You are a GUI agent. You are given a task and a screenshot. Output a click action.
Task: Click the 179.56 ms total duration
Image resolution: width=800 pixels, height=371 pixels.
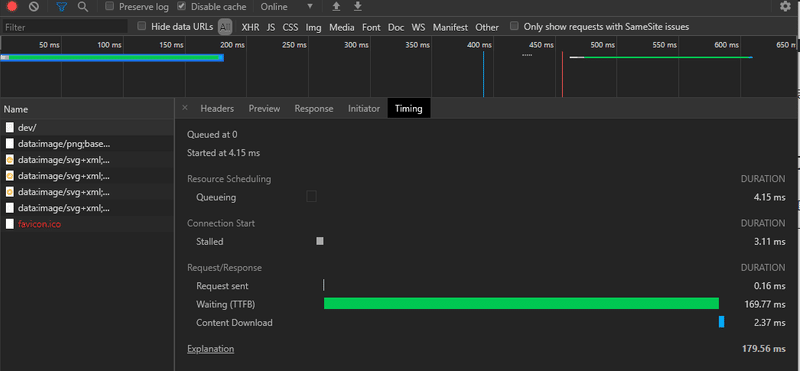(764, 349)
